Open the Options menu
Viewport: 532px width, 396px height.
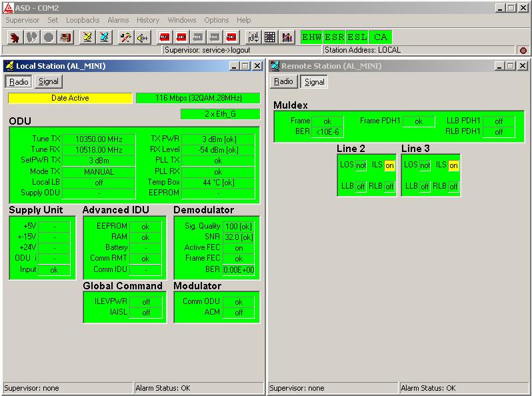217,20
